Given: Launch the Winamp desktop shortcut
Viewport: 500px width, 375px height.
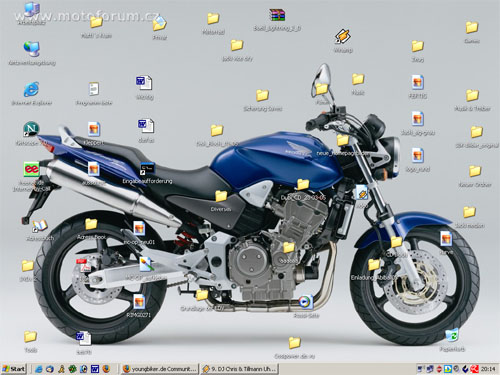Looking at the screenshot, I should click(x=343, y=37).
